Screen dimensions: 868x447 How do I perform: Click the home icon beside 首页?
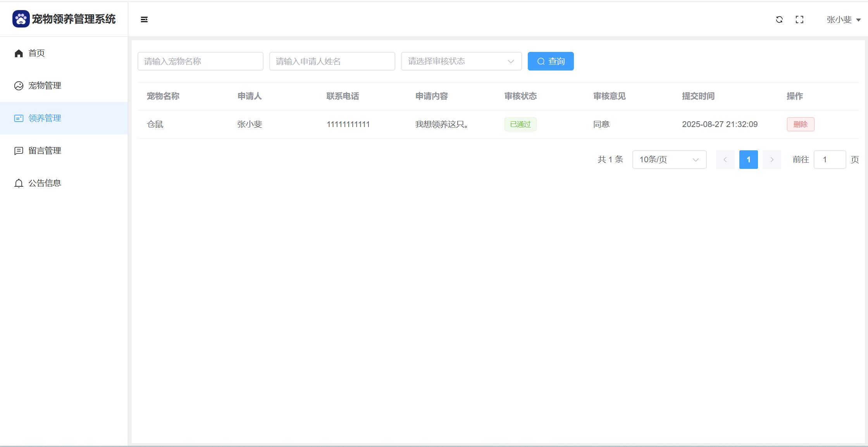[19, 53]
